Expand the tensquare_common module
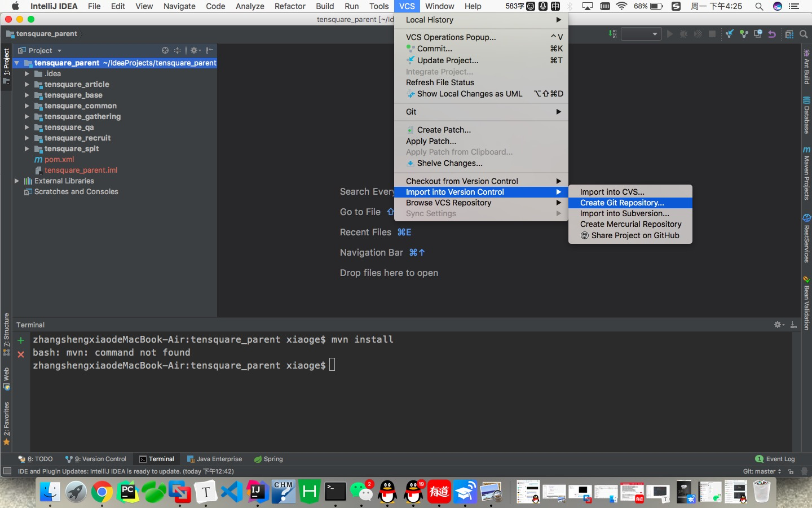Screen dimensions: 812x508 (x=27, y=106)
